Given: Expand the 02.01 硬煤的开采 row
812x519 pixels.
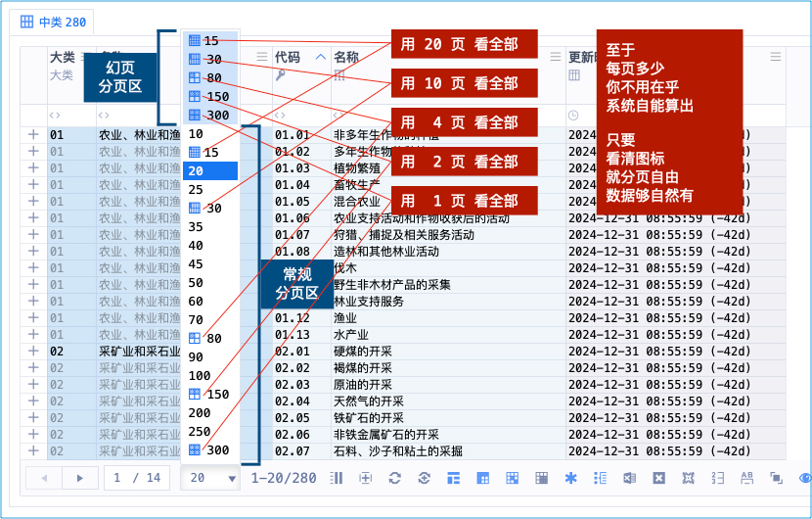Looking at the screenshot, I should [x=33, y=351].
